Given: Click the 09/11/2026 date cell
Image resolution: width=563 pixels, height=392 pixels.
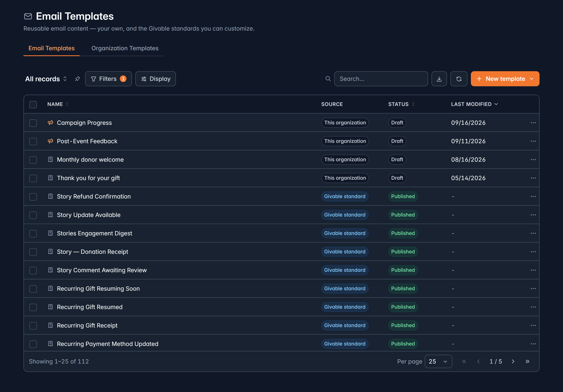Looking at the screenshot, I should click(468, 141).
